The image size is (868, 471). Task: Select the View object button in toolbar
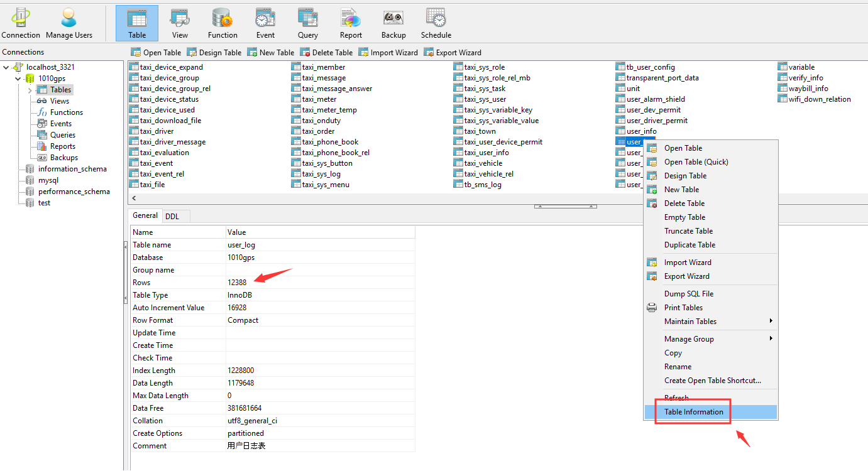[180, 24]
